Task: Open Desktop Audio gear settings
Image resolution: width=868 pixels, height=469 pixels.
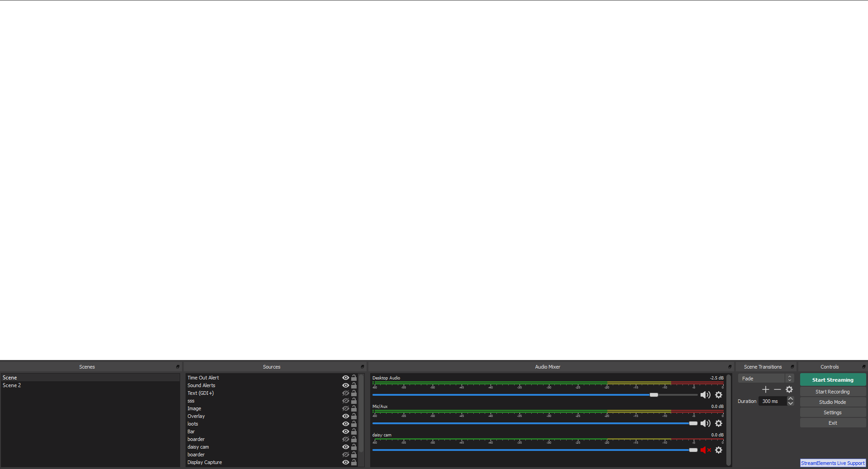Action: tap(719, 395)
